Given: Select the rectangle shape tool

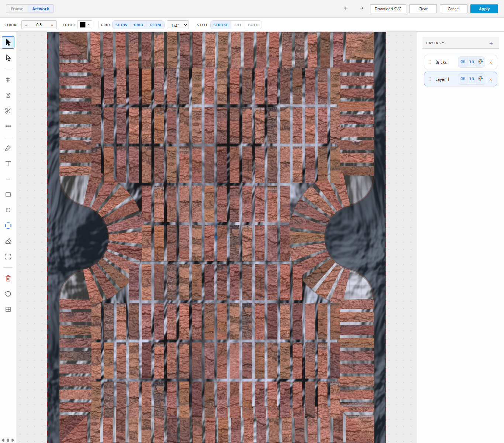Looking at the screenshot, I should click(x=8, y=195).
